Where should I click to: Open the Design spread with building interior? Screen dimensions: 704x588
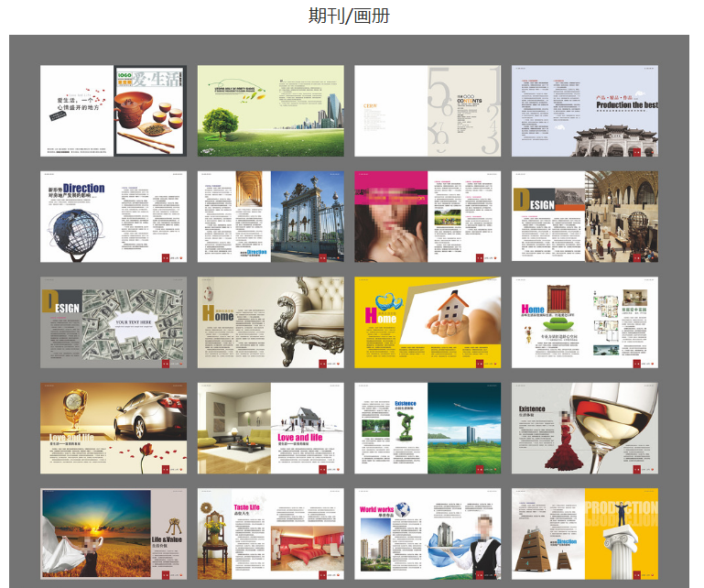[x=584, y=216]
